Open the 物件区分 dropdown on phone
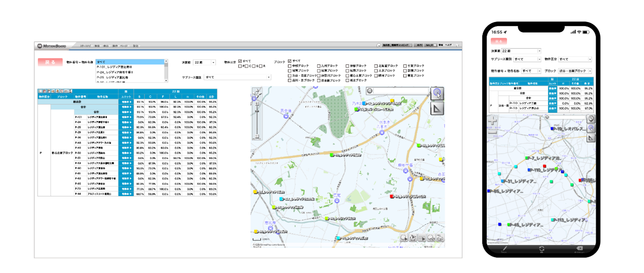This screenshot has width=644, height=273. [576, 59]
